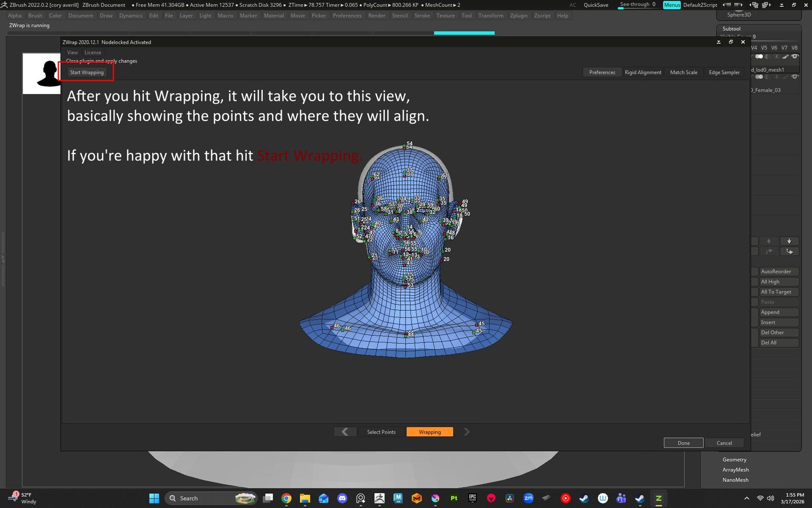Open the Edge Sampler option
The height and width of the screenshot is (508, 812).
pyautogui.click(x=724, y=73)
